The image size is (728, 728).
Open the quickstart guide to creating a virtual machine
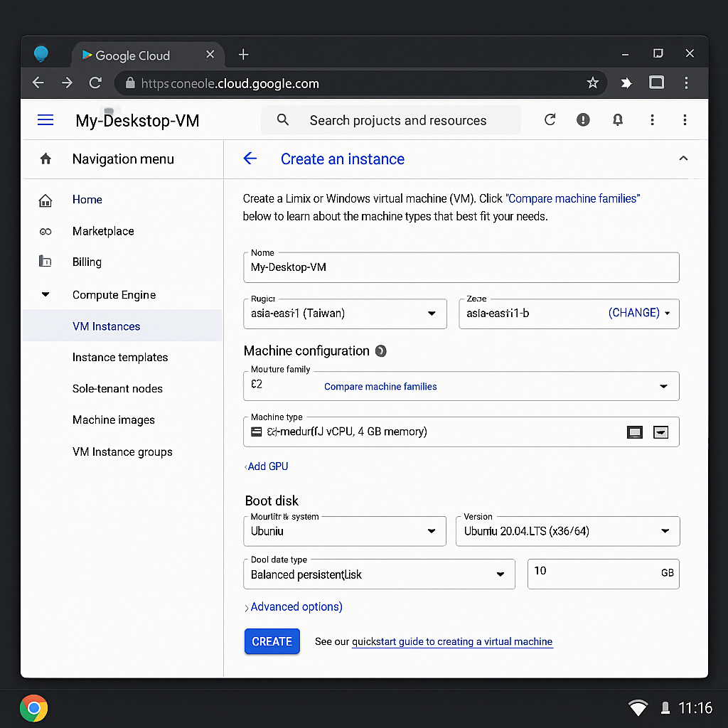tap(452, 642)
